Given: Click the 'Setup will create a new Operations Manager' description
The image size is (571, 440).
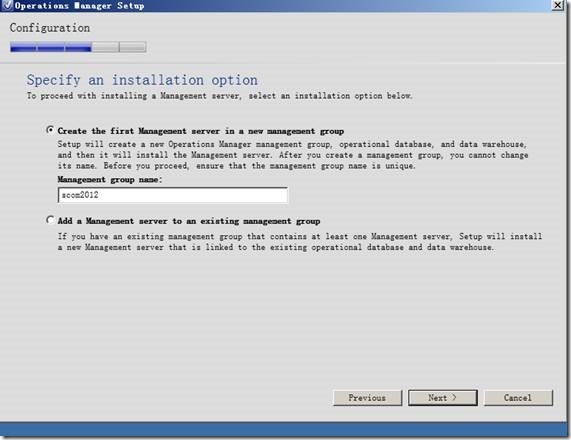Looking at the screenshot, I should pyautogui.click(x=293, y=155).
